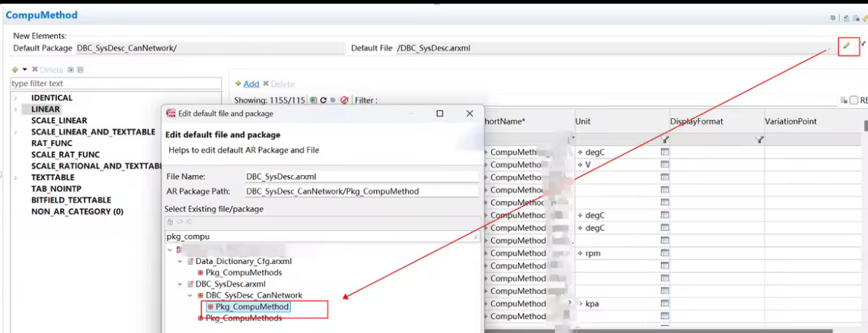Click the AR Package Path field in the dialog
This screenshot has height=333, width=868.
(361, 191)
